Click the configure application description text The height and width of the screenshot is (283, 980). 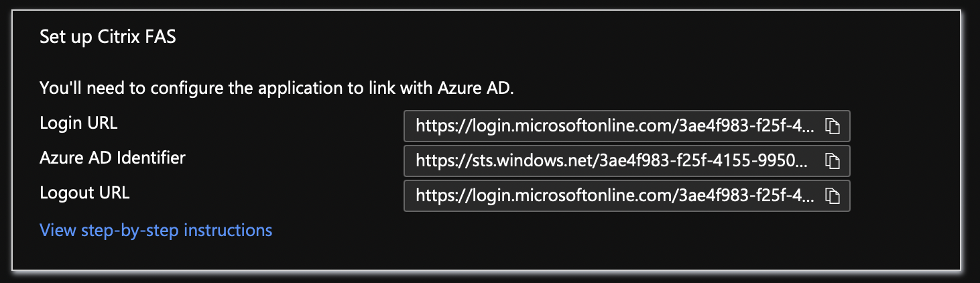pyautogui.click(x=277, y=88)
